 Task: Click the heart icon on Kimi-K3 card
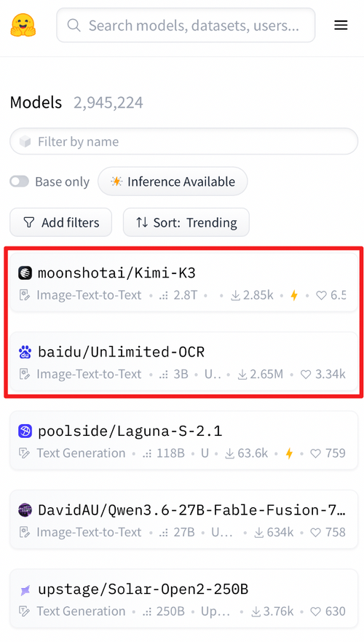point(322,295)
